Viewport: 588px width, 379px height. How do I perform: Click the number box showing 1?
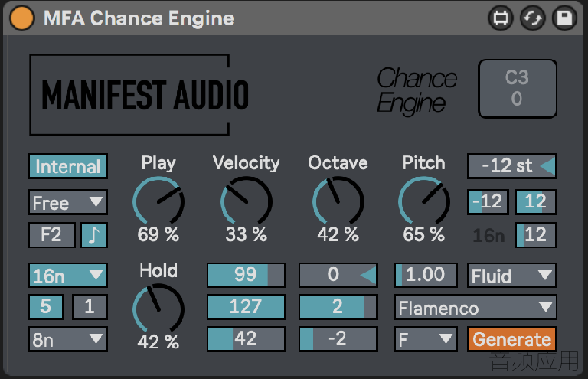(x=90, y=307)
